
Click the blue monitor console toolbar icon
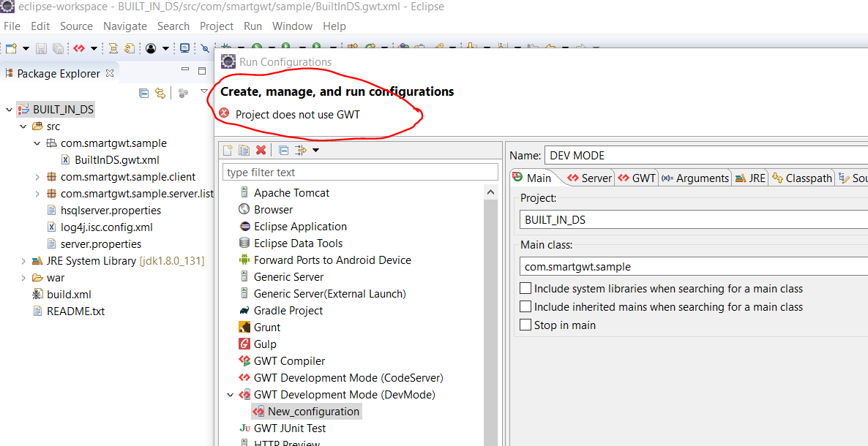[185, 49]
